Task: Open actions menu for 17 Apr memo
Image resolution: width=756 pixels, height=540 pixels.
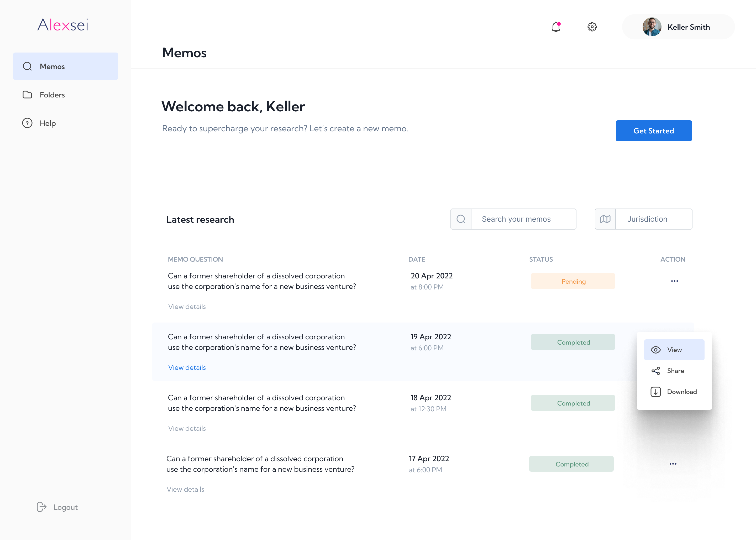Action: click(673, 464)
